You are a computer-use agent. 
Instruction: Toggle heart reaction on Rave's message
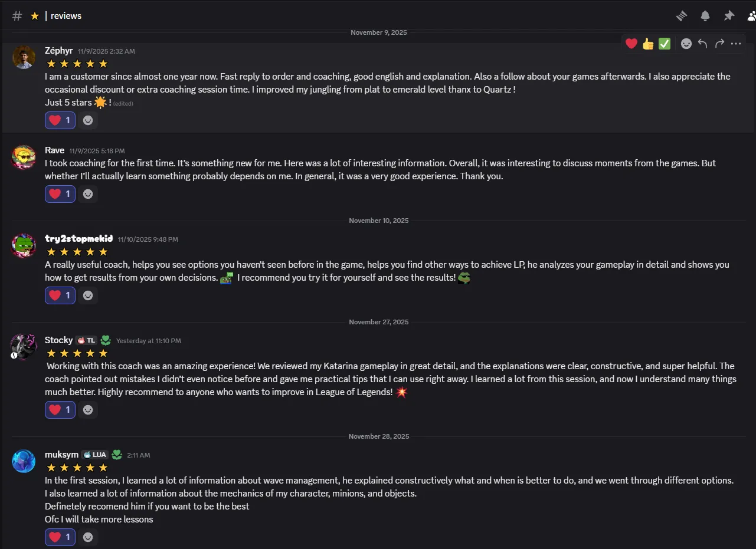(x=60, y=194)
